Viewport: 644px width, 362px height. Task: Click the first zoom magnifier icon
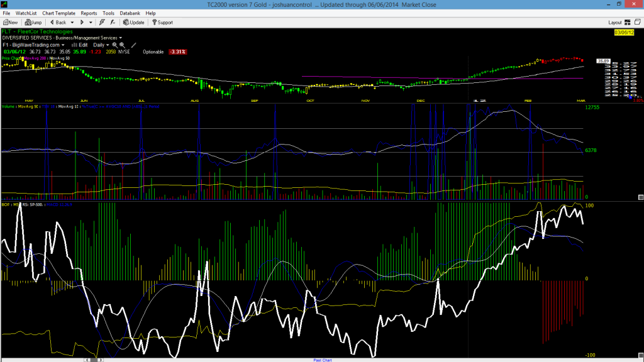coord(115,45)
